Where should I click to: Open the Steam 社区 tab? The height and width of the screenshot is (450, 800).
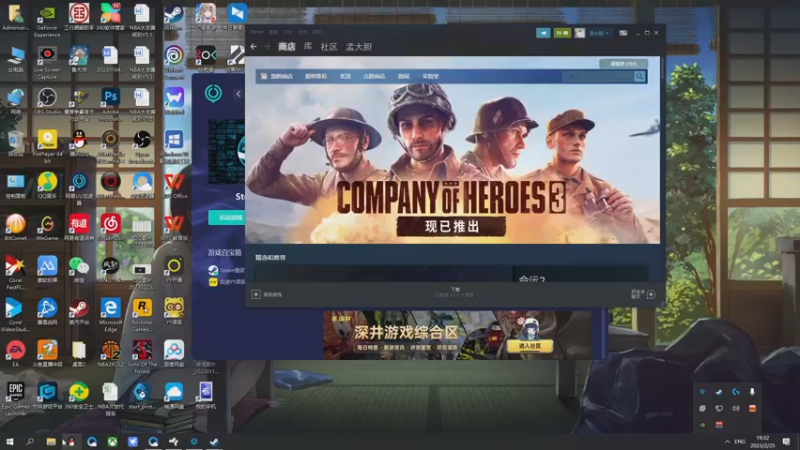click(x=329, y=47)
